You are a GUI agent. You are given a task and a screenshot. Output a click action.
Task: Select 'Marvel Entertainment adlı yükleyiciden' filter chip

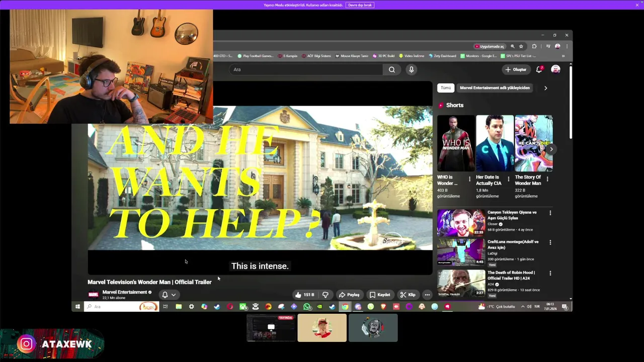(x=495, y=88)
